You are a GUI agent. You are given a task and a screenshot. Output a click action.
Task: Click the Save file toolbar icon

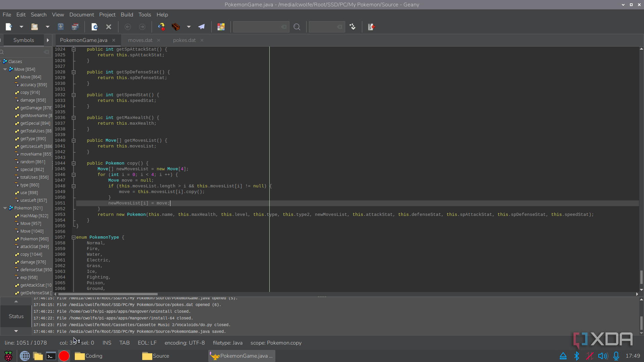click(x=61, y=27)
